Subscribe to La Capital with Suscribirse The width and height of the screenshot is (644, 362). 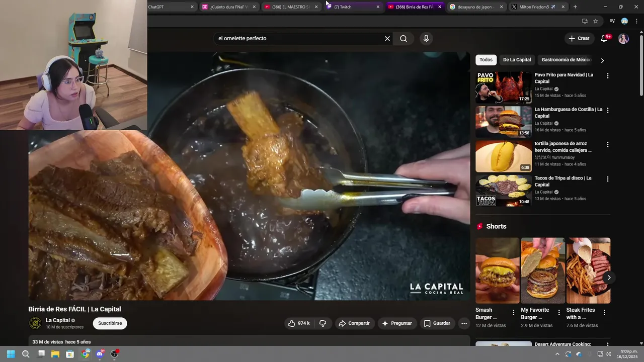[110, 323]
